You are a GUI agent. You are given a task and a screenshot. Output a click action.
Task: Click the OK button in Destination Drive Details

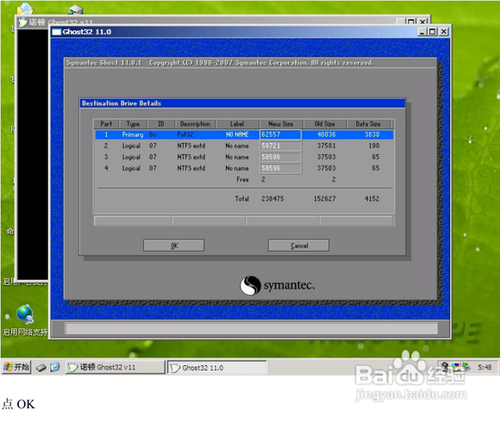[174, 245]
